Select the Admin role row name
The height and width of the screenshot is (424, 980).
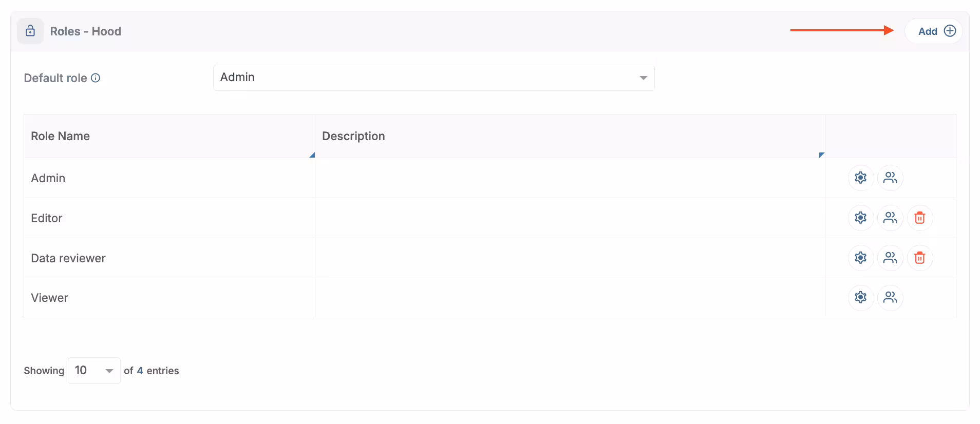click(48, 178)
